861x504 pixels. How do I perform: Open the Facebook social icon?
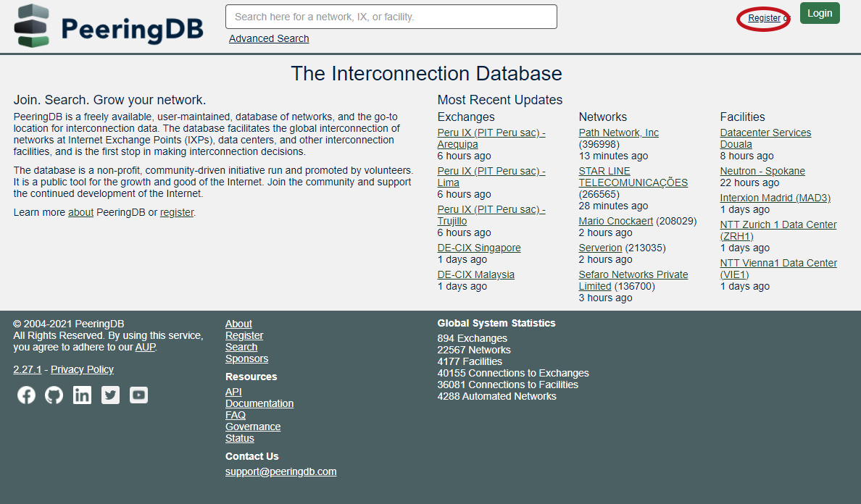(x=26, y=395)
